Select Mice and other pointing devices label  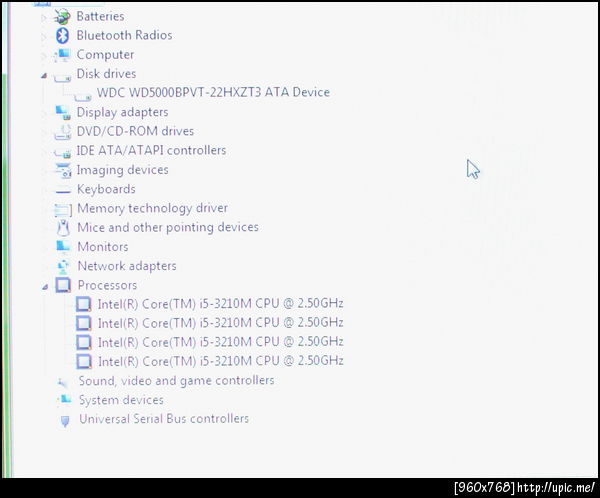coord(168,227)
